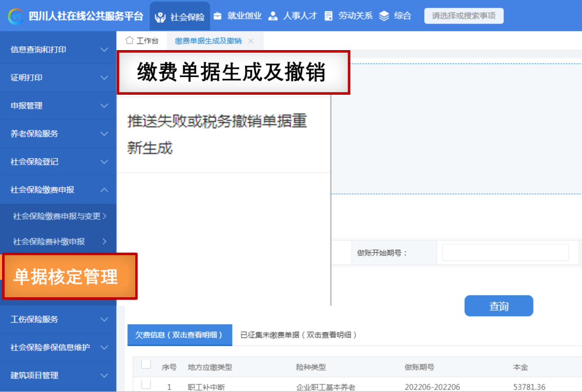The image size is (582, 392).
Task: Click the 做账开始期号 input field
Action: click(x=505, y=251)
